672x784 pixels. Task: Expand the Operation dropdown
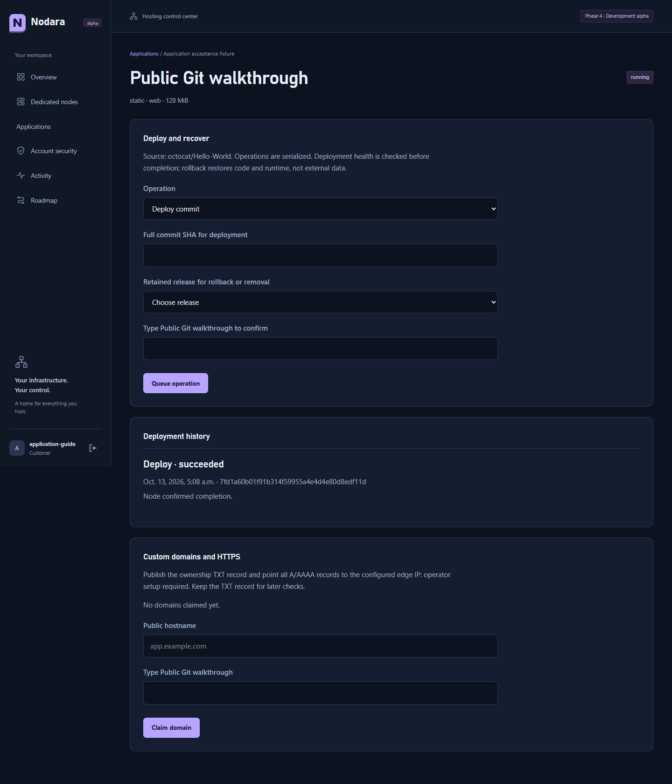pyautogui.click(x=320, y=209)
